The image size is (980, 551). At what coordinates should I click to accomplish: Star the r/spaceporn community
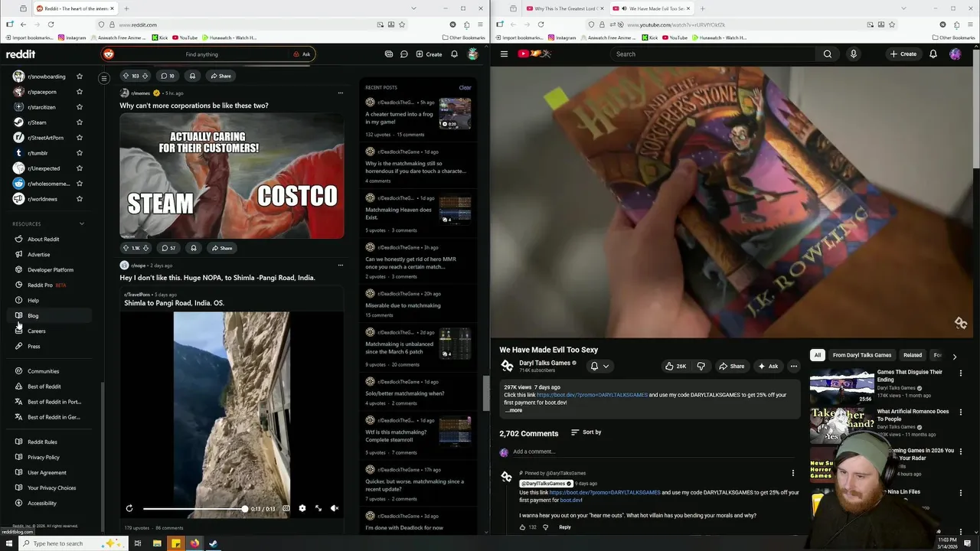[79, 92]
